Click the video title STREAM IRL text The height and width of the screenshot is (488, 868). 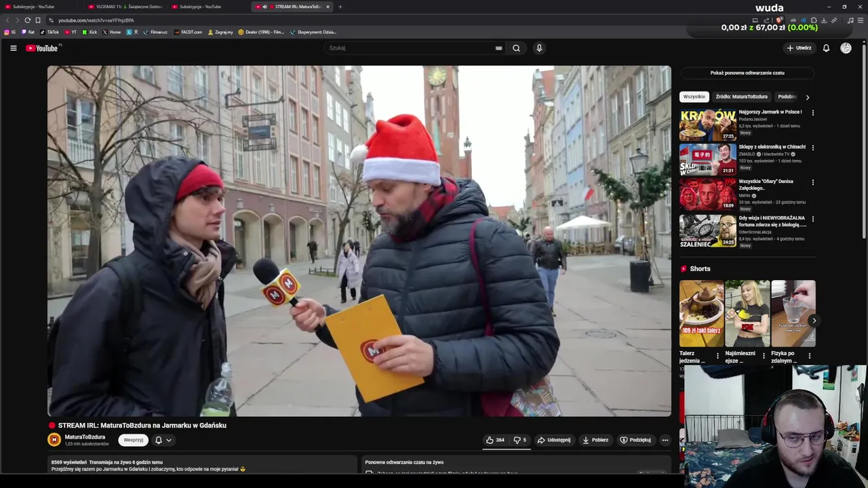(142, 426)
